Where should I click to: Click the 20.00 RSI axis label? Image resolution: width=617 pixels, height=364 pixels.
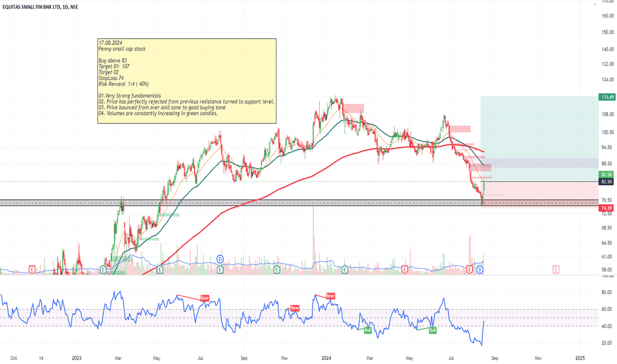pyautogui.click(x=607, y=343)
